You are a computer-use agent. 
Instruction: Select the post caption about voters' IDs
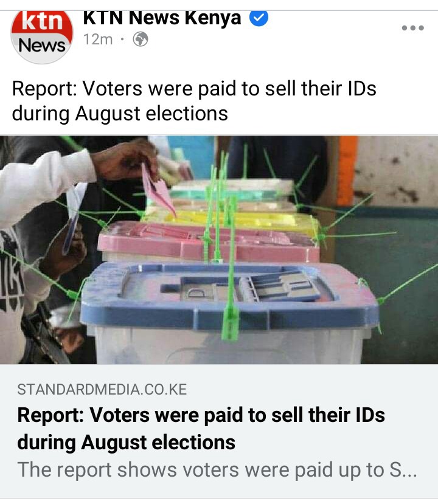[x=194, y=101]
